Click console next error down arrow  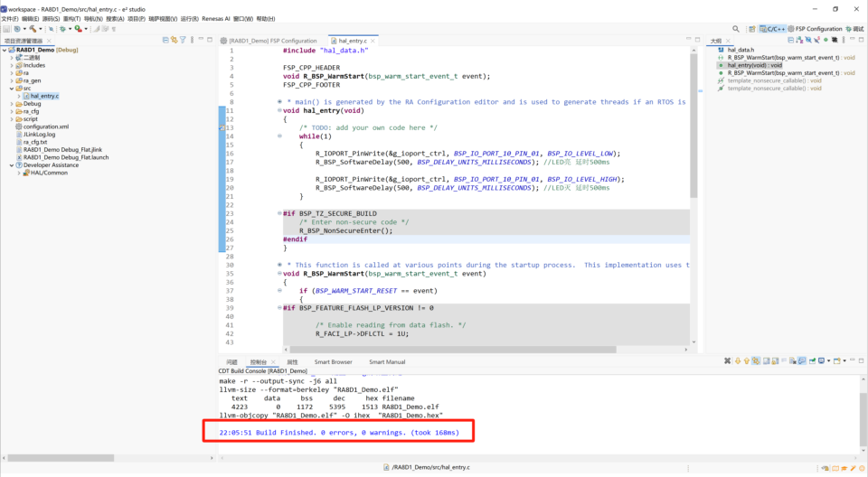tap(738, 360)
